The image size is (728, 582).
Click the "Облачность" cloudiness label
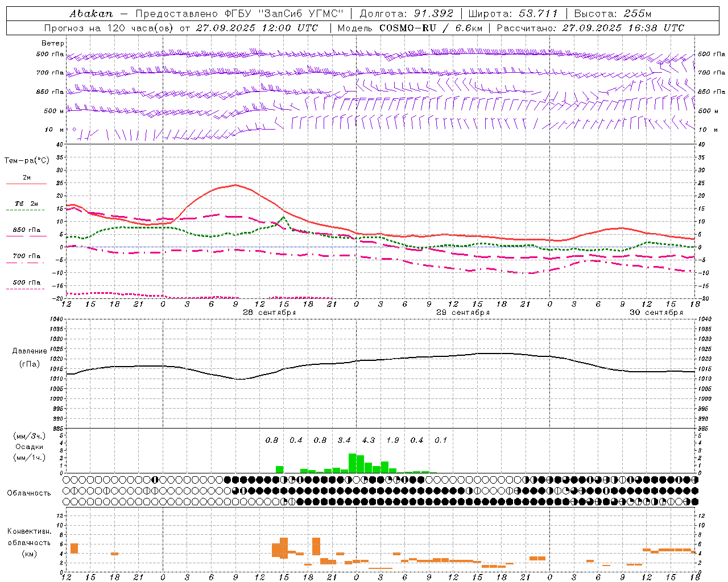pos(29,493)
